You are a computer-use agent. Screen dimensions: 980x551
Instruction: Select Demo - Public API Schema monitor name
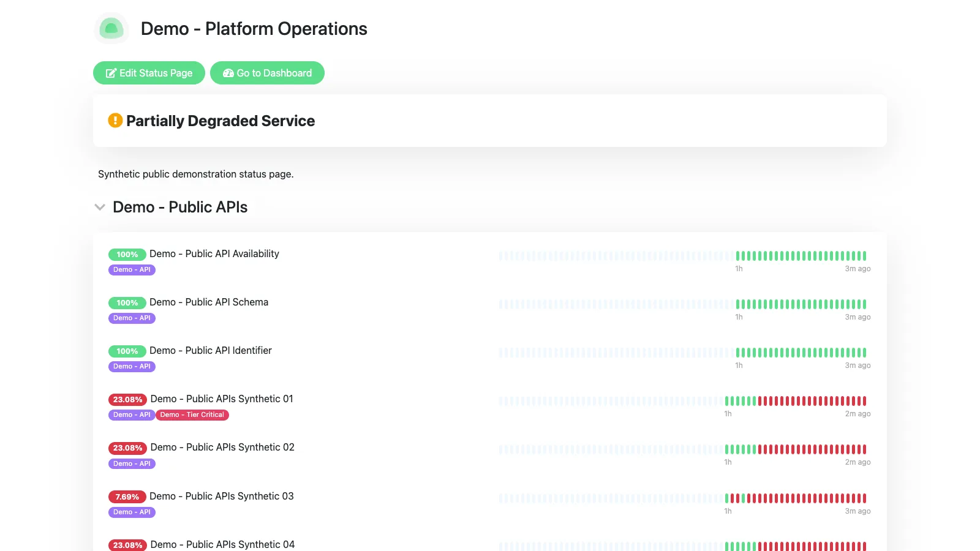tap(209, 302)
